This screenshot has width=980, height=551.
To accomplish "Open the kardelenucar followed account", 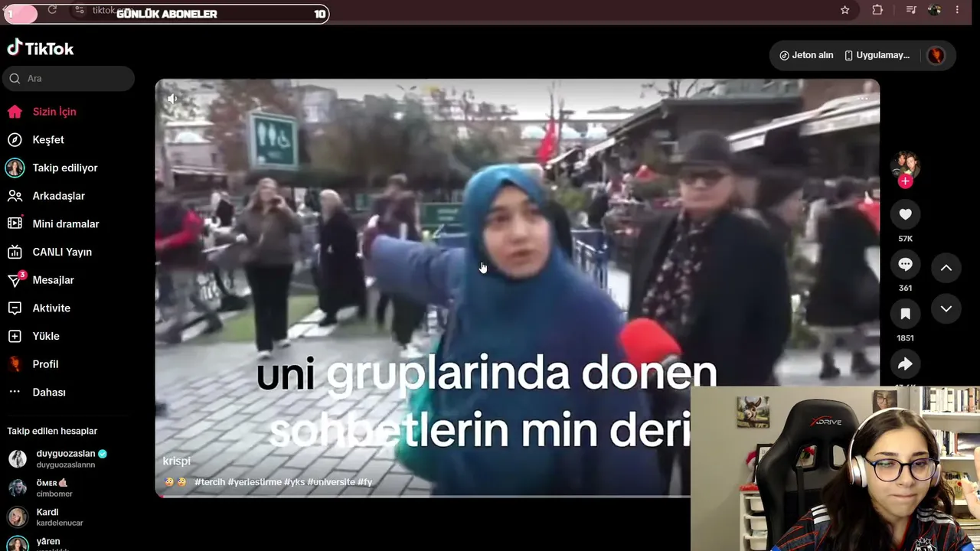I will tap(59, 517).
